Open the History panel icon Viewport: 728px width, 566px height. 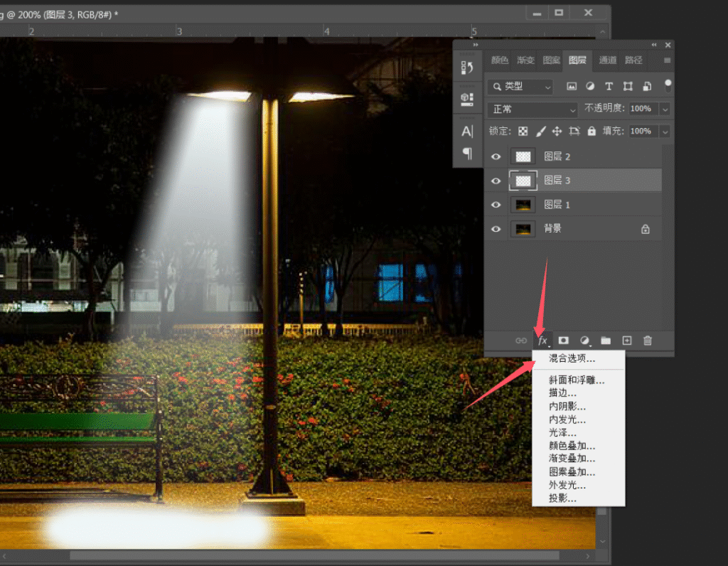(x=467, y=68)
